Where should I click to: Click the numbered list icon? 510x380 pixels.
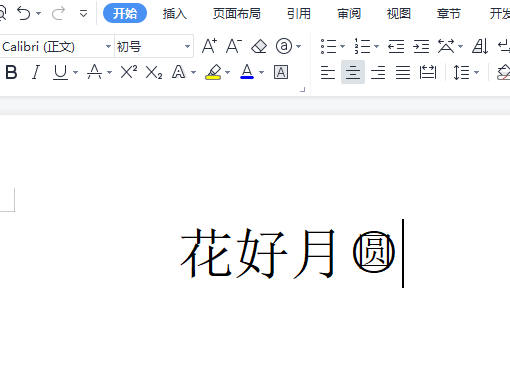click(362, 46)
